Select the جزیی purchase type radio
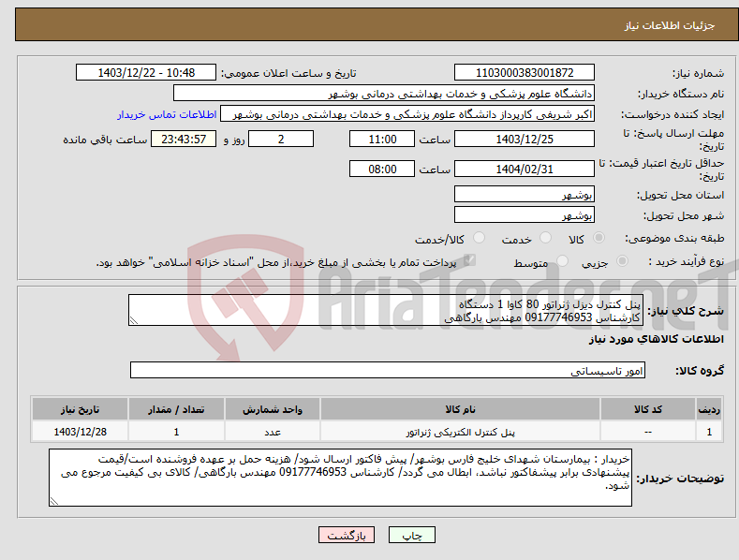 (x=622, y=260)
